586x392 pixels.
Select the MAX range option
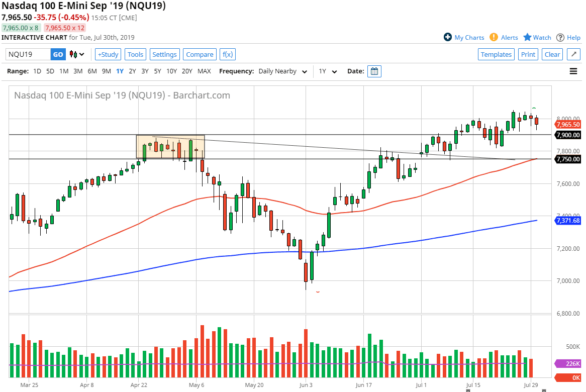coord(204,71)
